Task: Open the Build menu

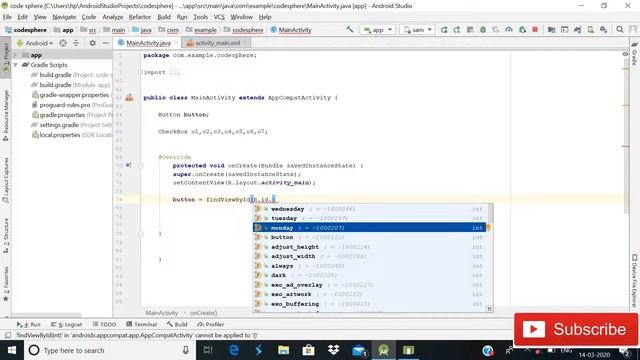Action: click(164, 17)
